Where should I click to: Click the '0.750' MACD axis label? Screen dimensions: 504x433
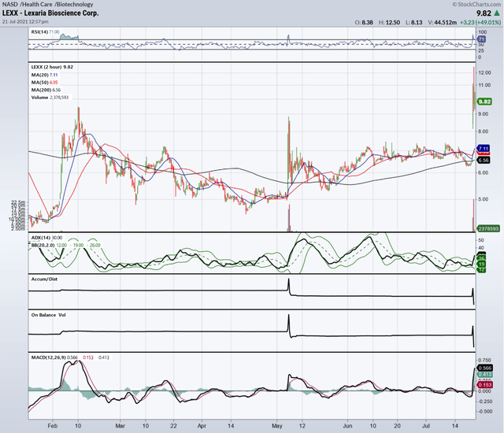point(485,360)
